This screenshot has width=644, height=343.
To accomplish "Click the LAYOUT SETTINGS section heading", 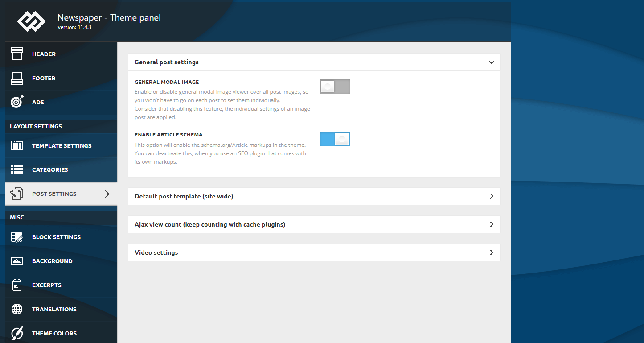I will click(36, 126).
